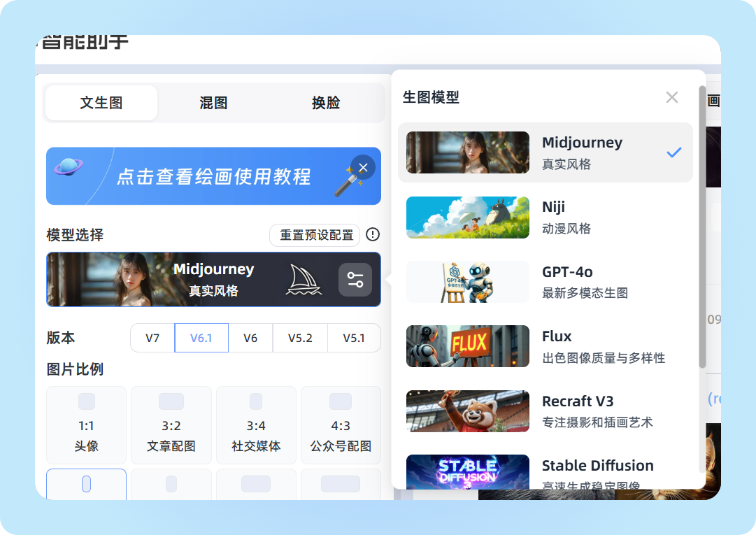Select version V6.1

click(201, 338)
